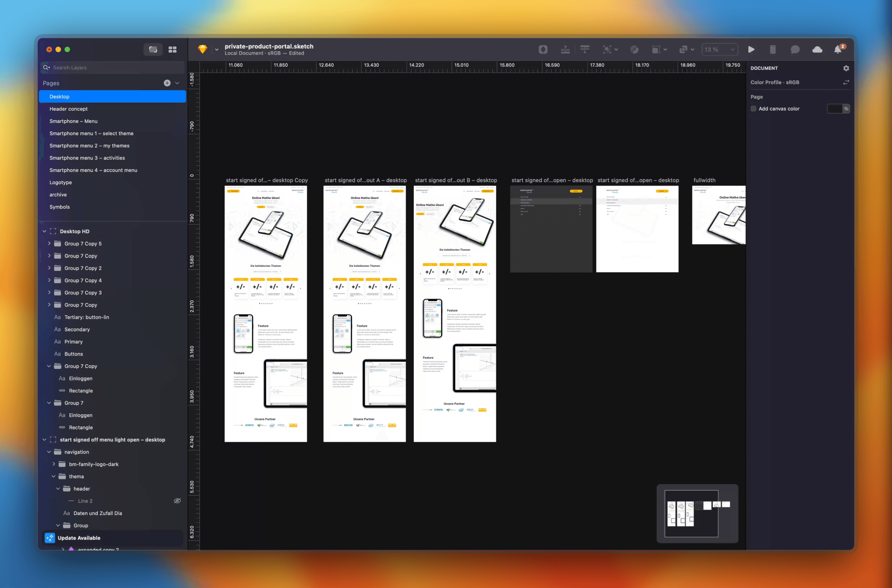This screenshot has width=892, height=588.
Task: Show hidden Line 2 layer
Action: pyautogui.click(x=177, y=501)
